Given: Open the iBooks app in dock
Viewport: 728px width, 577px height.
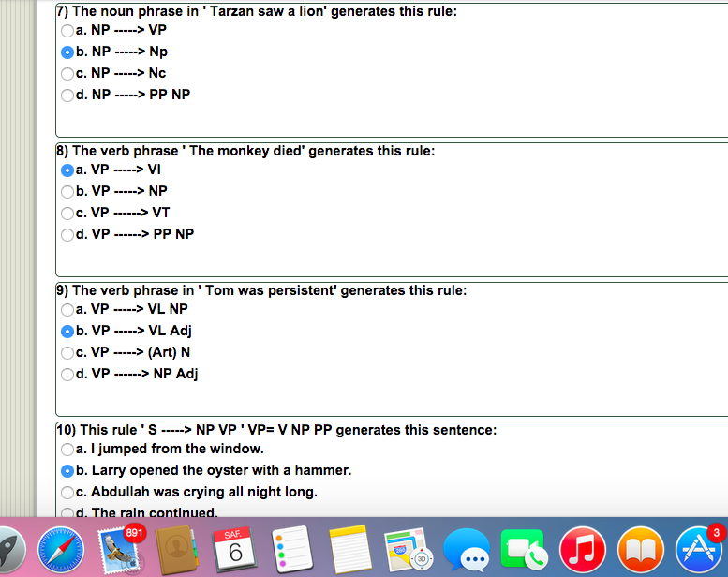Looking at the screenshot, I should click(641, 548).
